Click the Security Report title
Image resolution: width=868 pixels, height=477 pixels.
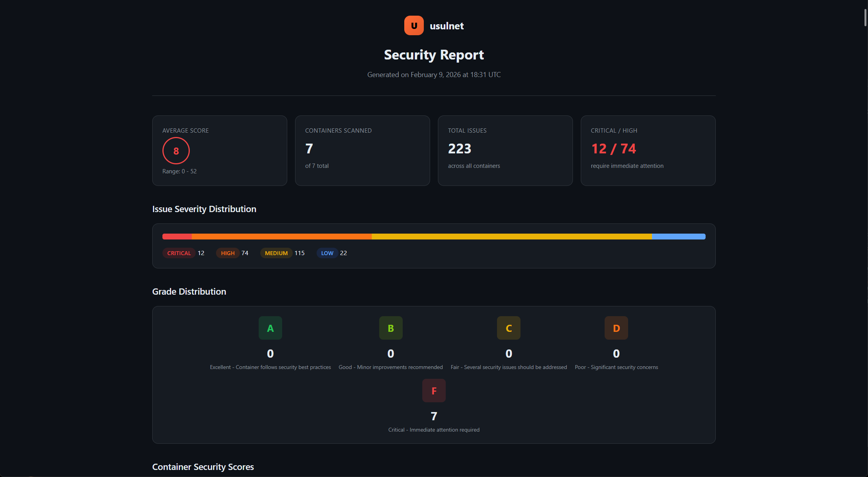434,55
